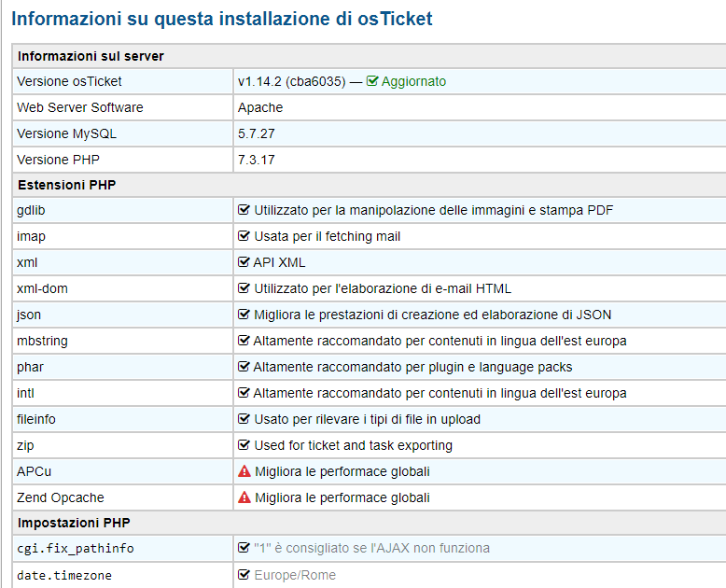
Task: Click the Estensioni PHP section header
Action: 66,185
